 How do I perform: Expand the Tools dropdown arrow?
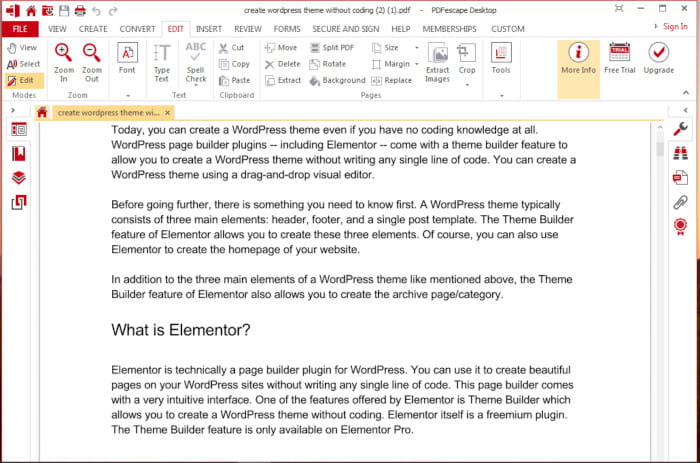coord(501,95)
